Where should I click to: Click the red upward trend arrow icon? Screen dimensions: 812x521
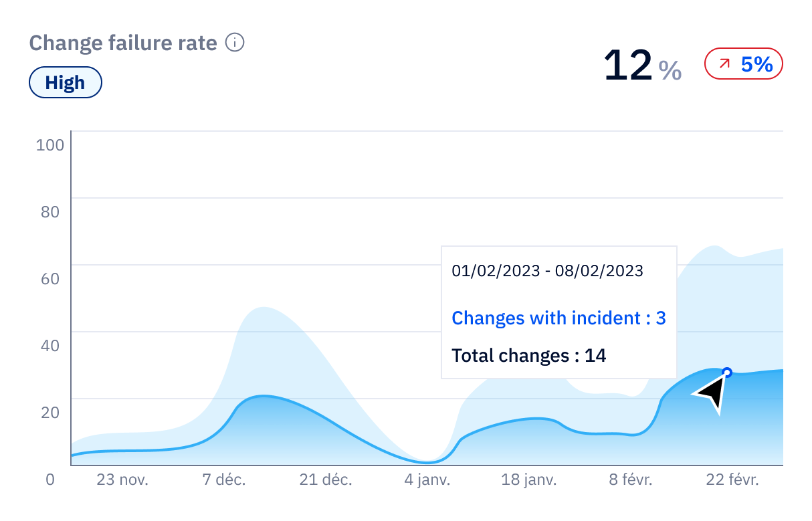pyautogui.click(x=724, y=64)
